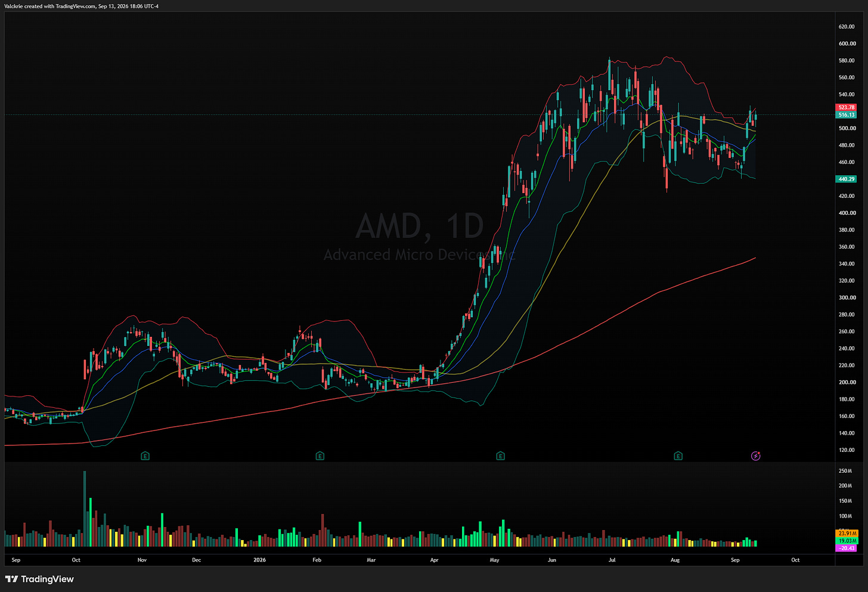
Task: Click the earnings E marker near May
Action: [500, 456]
